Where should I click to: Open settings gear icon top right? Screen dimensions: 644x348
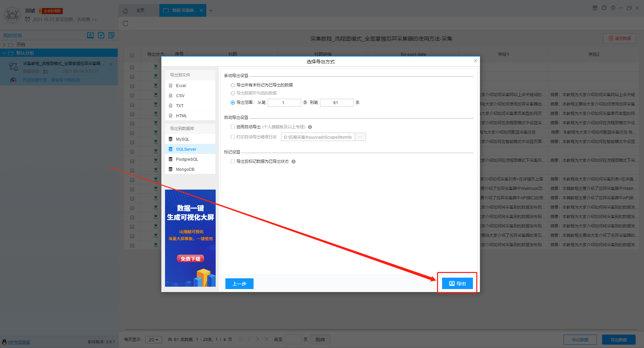pyautogui.click(x=613, y=8)
